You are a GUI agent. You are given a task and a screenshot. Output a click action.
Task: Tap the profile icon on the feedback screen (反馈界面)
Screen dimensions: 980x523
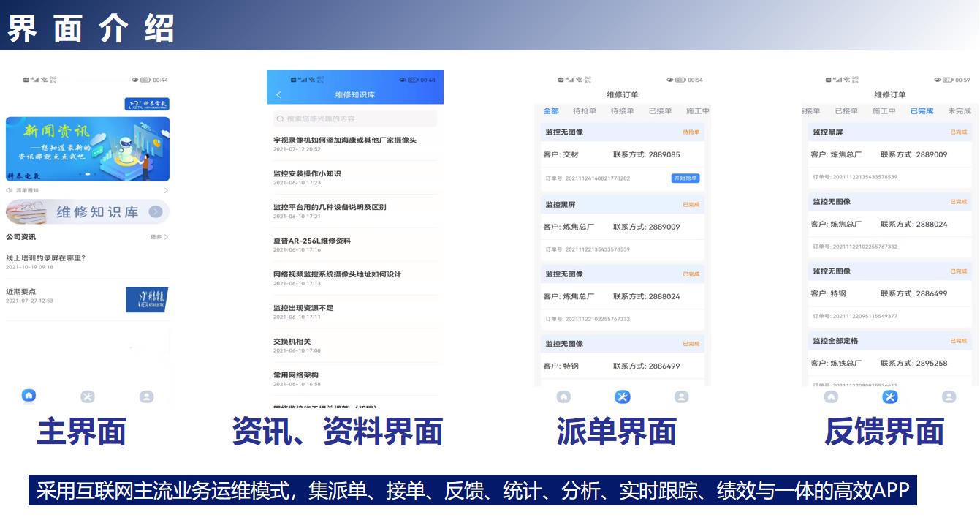949,396
